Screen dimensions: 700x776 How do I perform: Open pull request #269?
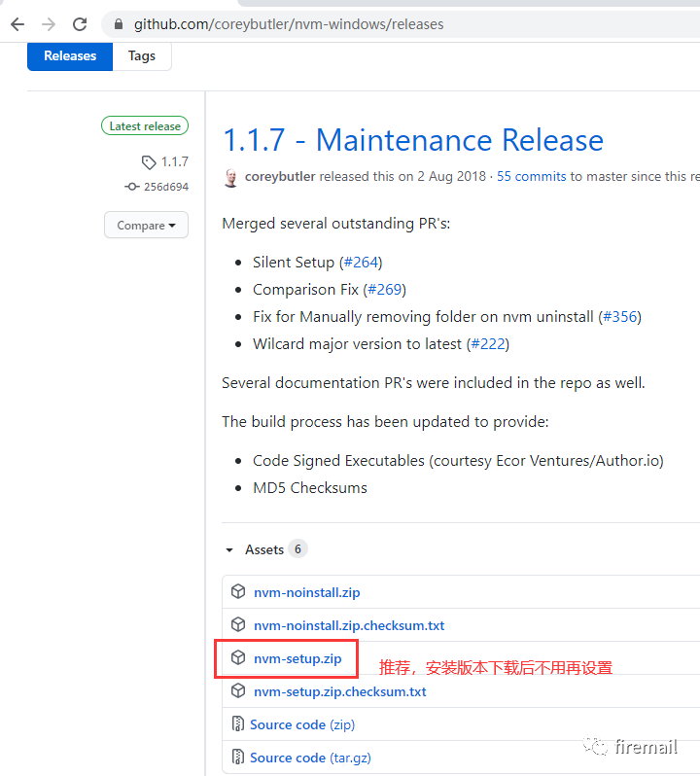pos(384,290)
